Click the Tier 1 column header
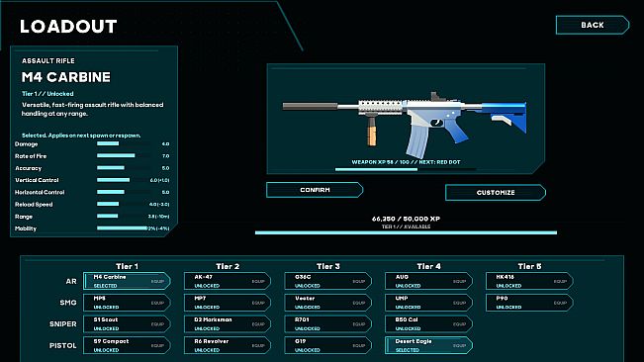Image resolution: width=644 pixels, height=362 pixels. click(127, 266)
